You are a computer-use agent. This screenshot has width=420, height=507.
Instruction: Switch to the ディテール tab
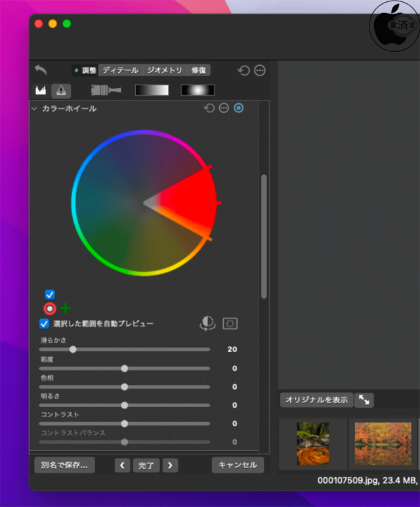pyautogui.click(x=121, y=70)
